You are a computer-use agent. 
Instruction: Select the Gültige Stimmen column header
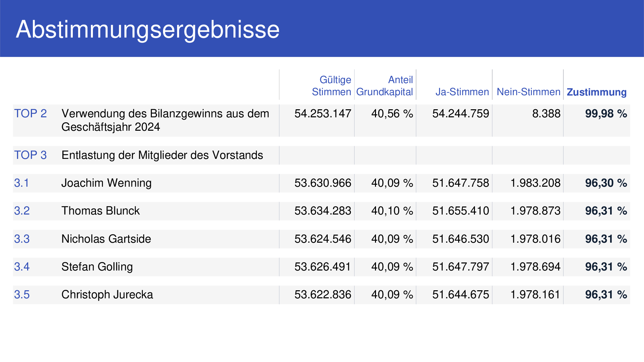coord(331,86)
